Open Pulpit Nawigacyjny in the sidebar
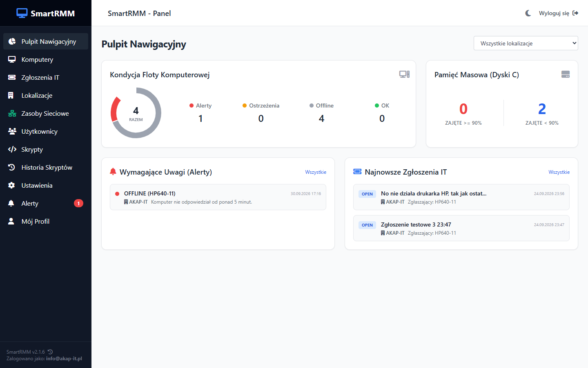This screenshot has height=368, width=588. [46, 41]
